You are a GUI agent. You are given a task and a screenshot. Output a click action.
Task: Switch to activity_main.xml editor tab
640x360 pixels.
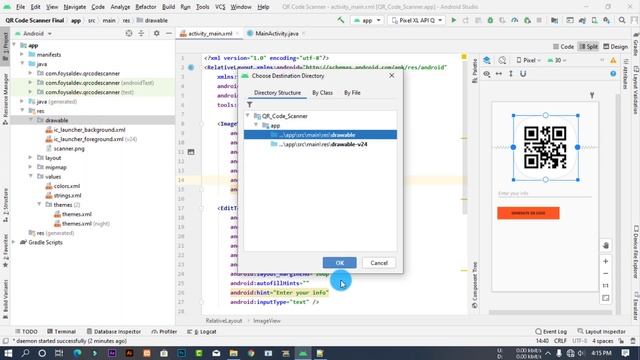(210, 33)
